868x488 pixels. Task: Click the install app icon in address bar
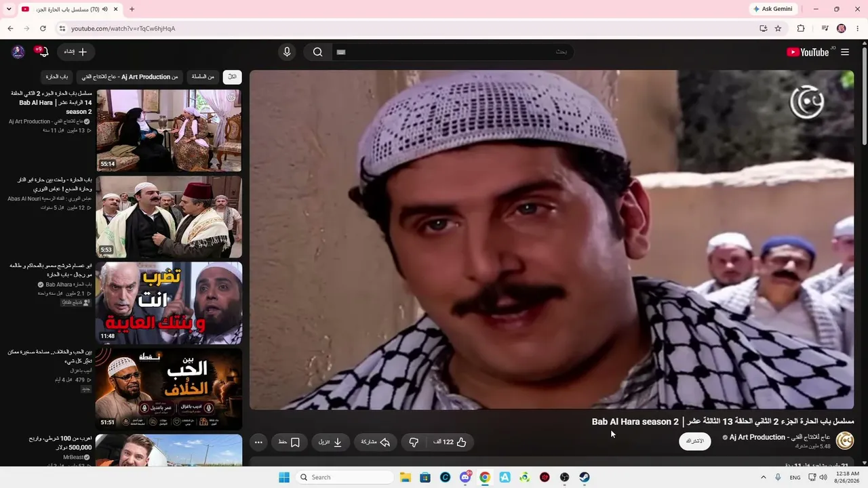(x=763, y=28)
